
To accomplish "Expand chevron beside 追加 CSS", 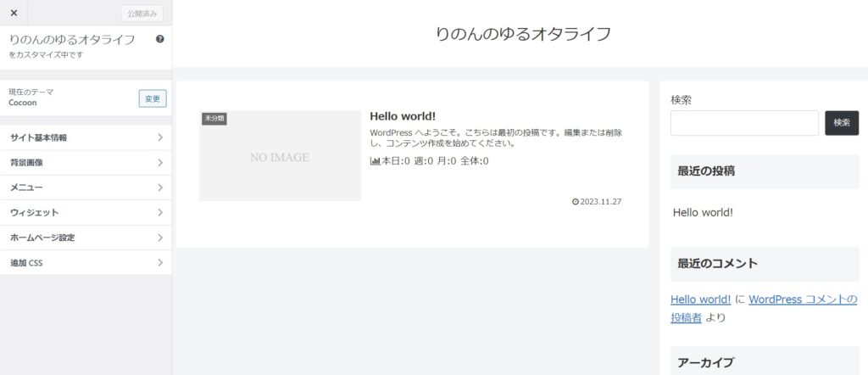I will pos(160,262).
